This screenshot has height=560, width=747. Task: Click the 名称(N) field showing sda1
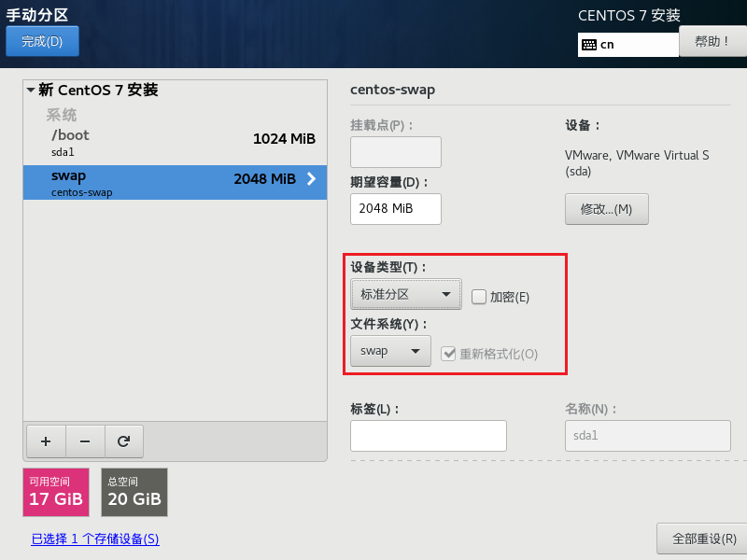point(648,436)
